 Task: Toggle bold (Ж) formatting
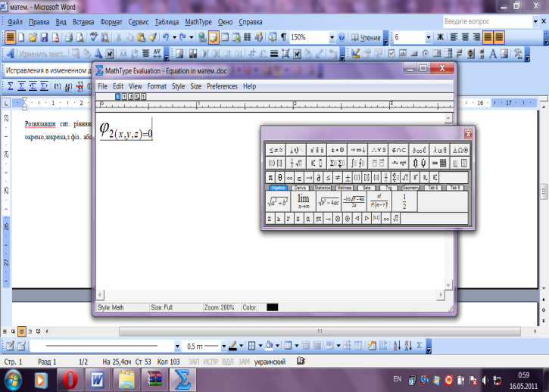pos(440,37)
